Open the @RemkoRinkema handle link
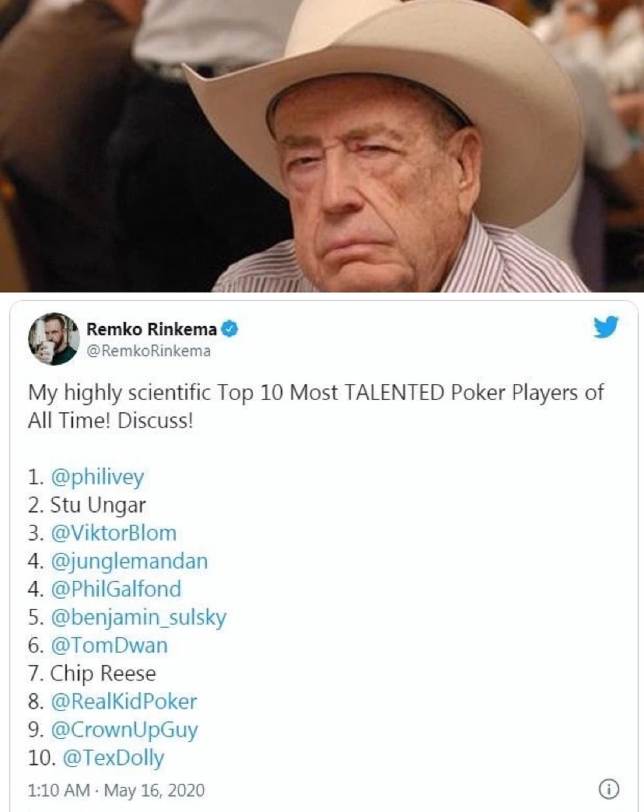The height and width of the screenshot is (812, 644). point(149,351)
